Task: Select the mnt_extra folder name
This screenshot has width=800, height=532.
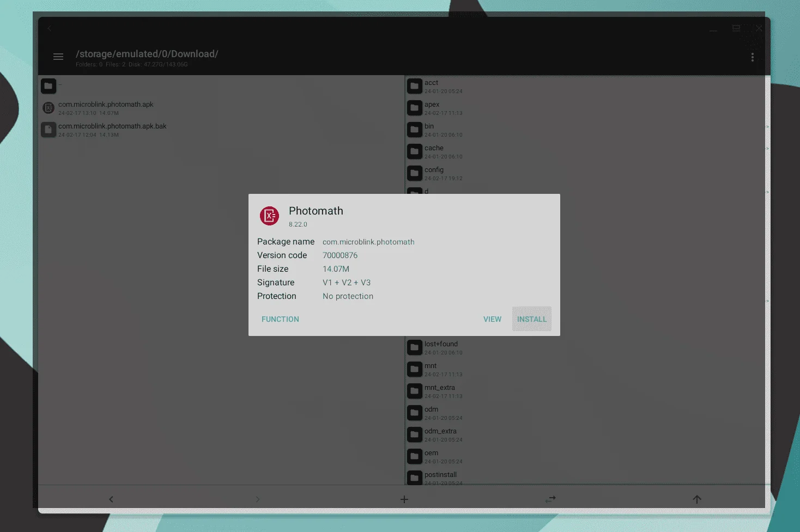Action: pyautogui.click(x=439, y=388)
